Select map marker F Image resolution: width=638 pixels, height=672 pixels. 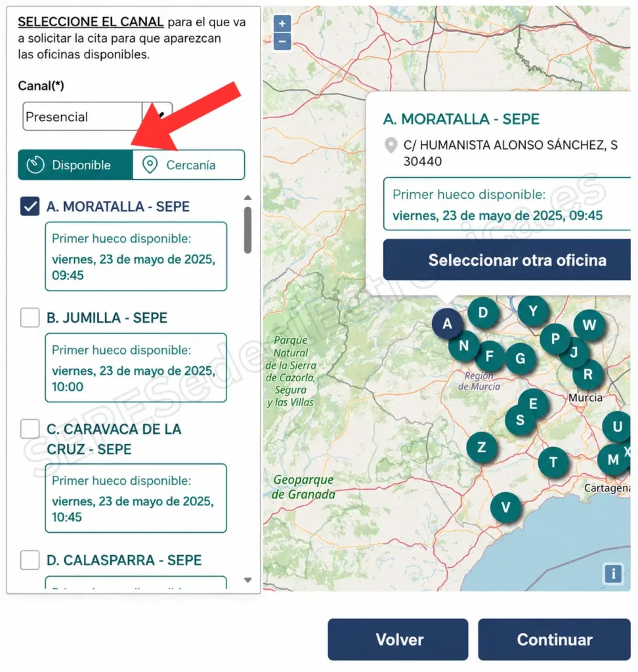coord(489,356)
